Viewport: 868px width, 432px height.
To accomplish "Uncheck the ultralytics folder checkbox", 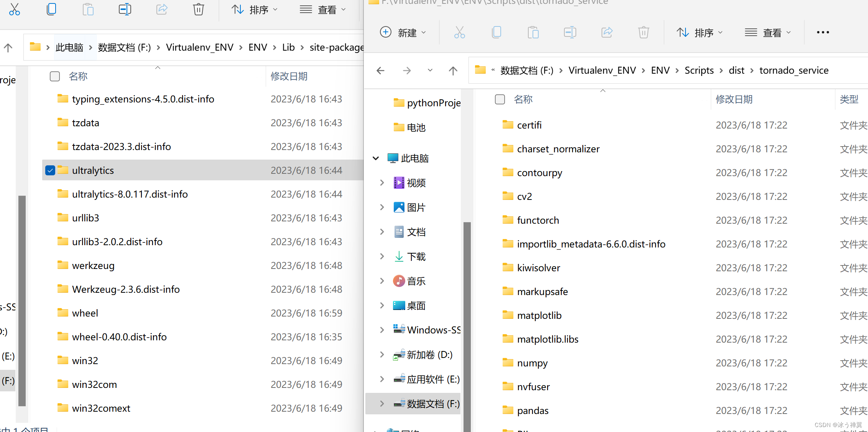I will pos(50,170).
